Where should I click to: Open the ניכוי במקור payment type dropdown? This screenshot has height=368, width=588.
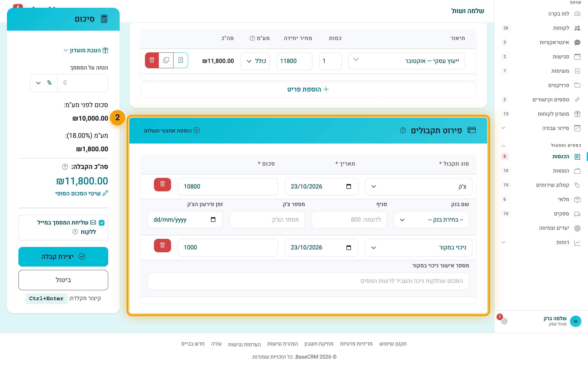tap(418, 248)
